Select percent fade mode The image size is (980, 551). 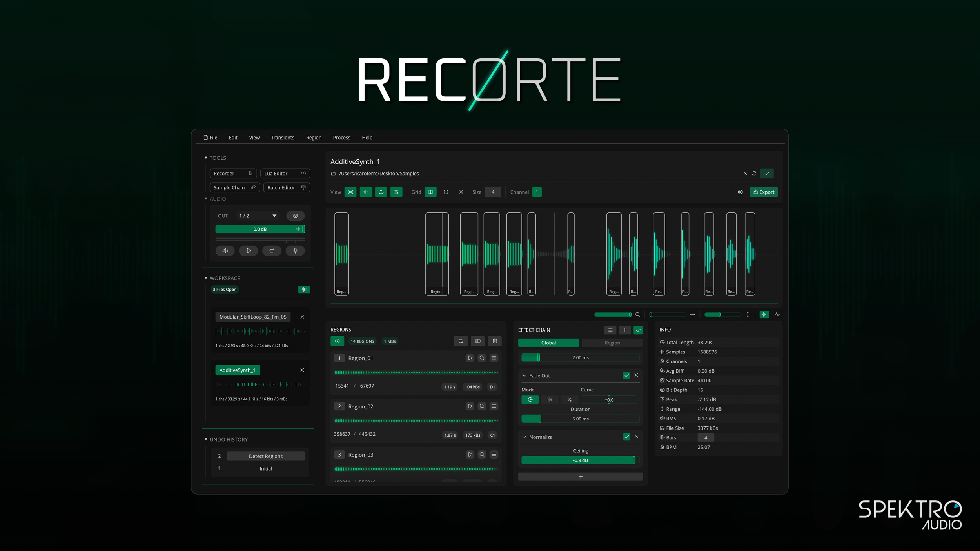tap(569, 399)
